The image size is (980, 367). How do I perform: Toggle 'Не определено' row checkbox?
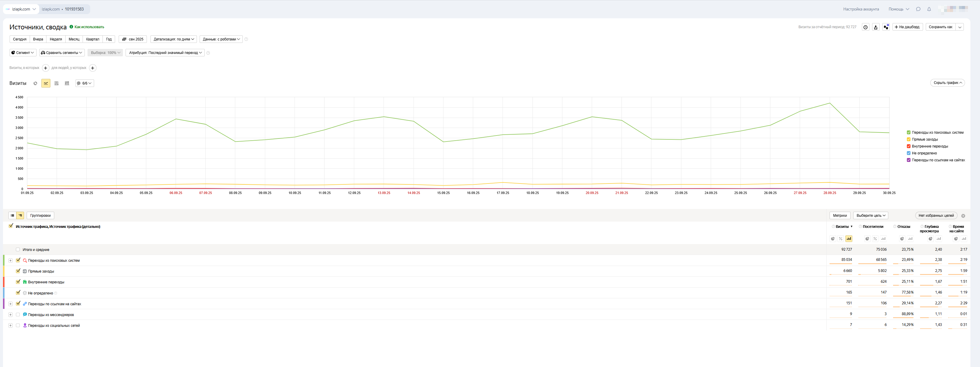click(18, 293)
